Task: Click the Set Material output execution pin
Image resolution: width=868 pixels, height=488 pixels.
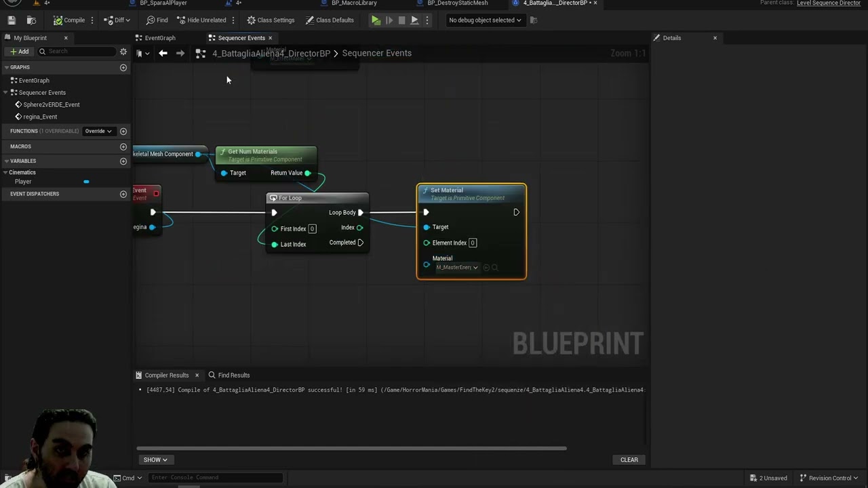Action: pyautogui.click(x=516, y=213)
